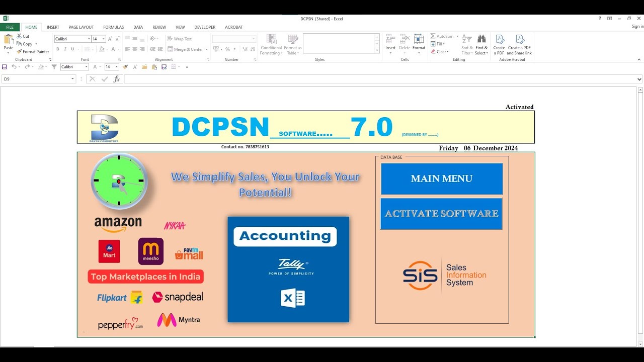Viewport: 644px width, 362px height.
Task: Toggle Wrap Text option
Action: tap(180, 39)
